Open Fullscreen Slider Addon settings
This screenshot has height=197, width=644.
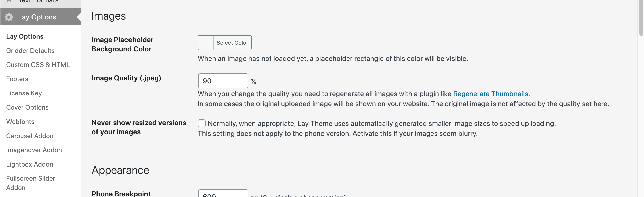30,183
